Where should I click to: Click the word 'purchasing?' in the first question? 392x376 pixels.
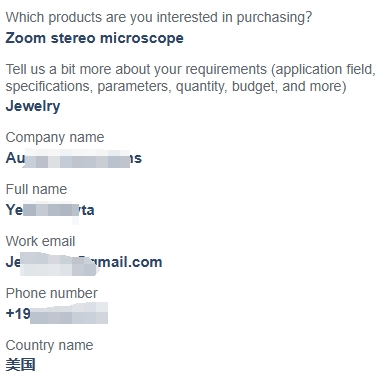pyautogui.click(x=274, y=17)
